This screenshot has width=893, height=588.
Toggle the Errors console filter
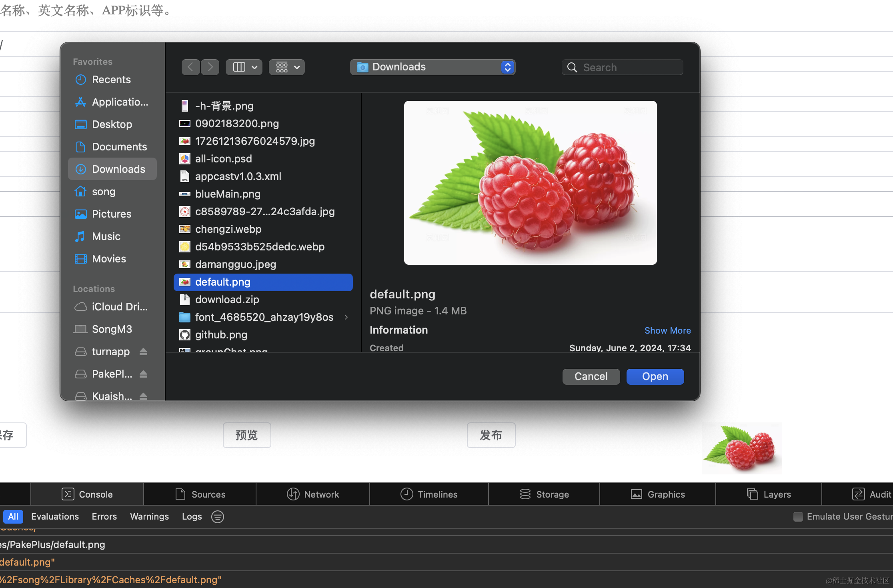(104, 517)
